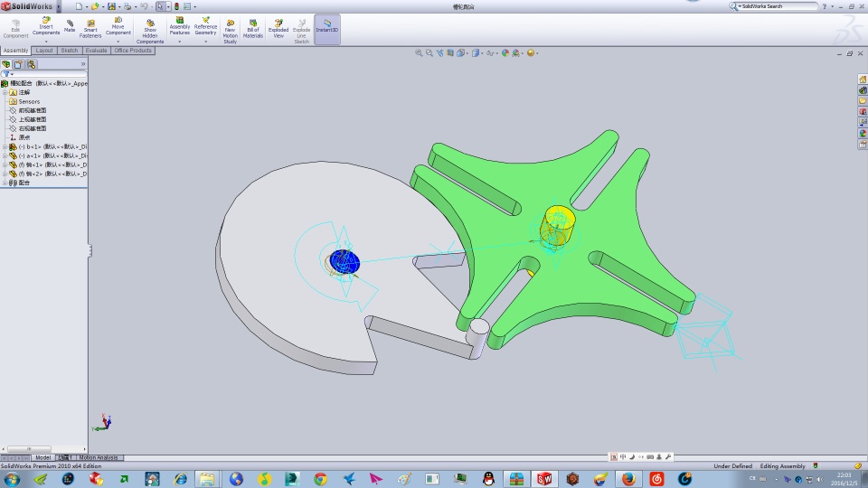Viewport: 868px width, 488px height.
Task: Create an Exploded View
Action: 278,29
